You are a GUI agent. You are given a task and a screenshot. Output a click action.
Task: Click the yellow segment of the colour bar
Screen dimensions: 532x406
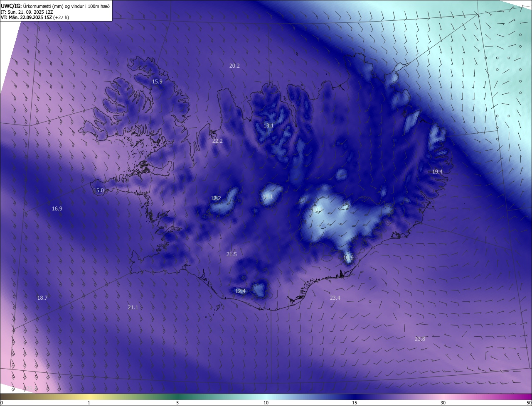[x=89, y=396]
